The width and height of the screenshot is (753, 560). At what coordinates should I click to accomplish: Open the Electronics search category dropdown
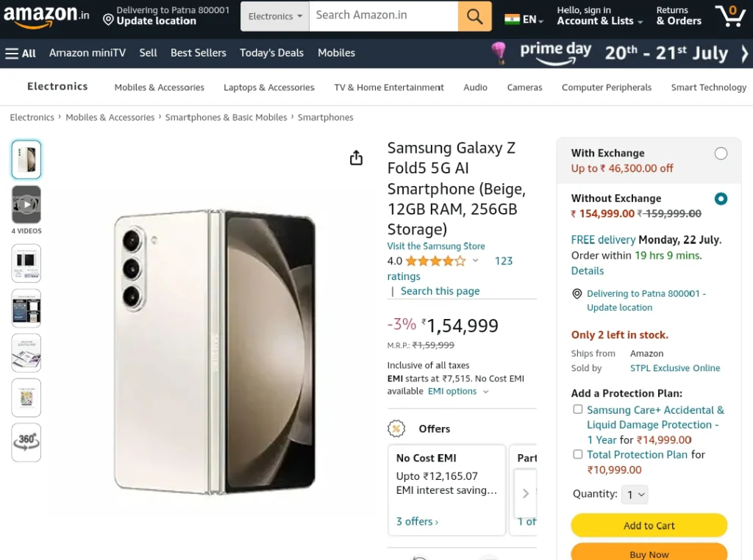[275, 16]
